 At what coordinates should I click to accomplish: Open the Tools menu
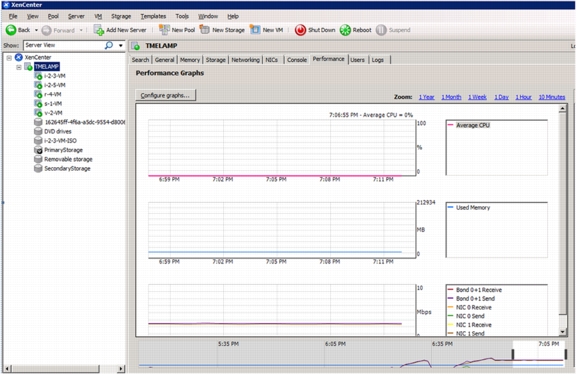(182, 16)
